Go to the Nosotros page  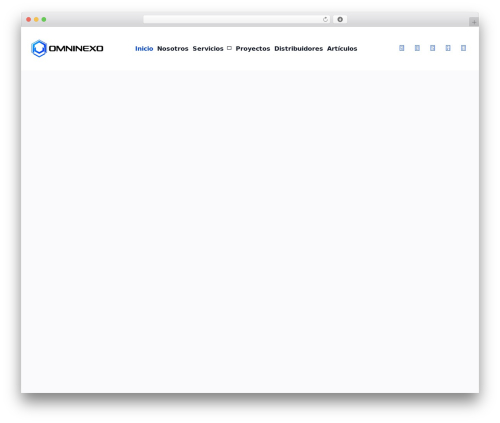tap(173, 49)
